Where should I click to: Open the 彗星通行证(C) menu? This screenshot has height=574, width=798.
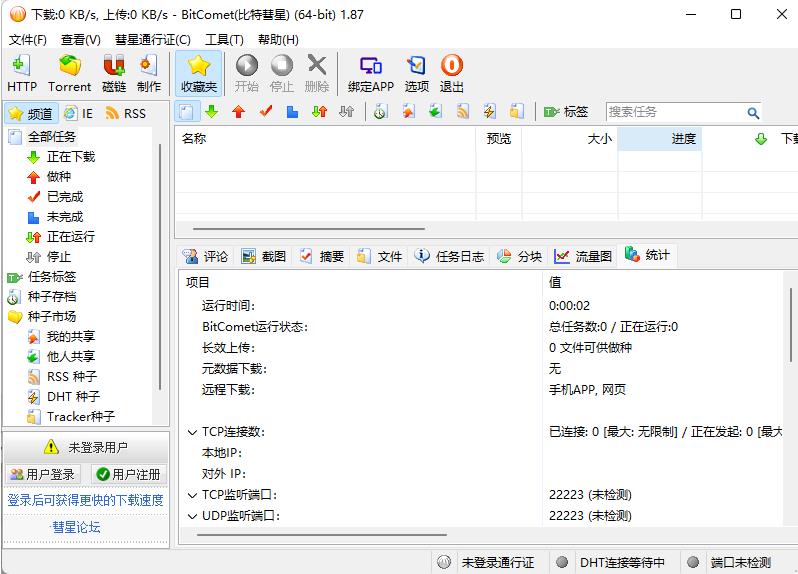pyautogui.click(x=153, y=40)
